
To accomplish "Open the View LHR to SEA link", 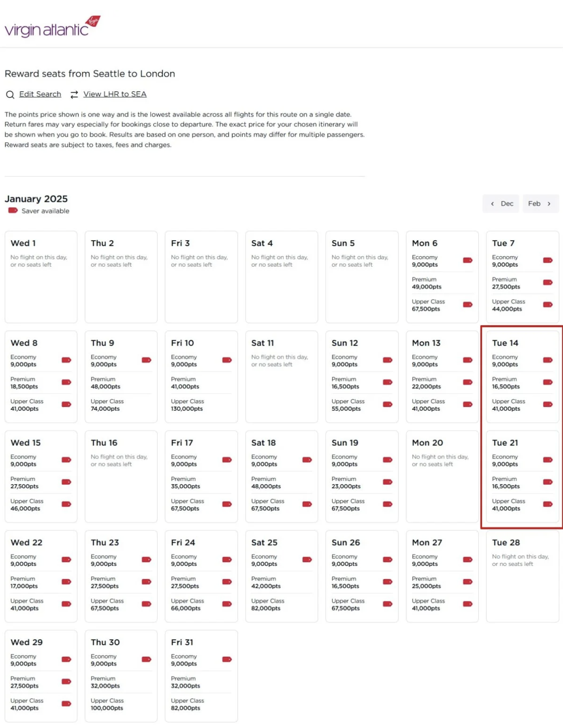I will 115,94.
